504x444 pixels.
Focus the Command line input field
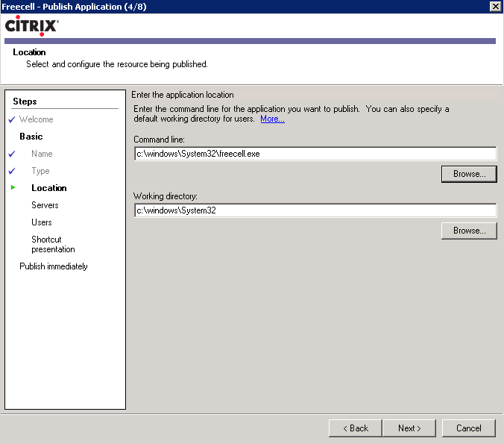[315, 154]
